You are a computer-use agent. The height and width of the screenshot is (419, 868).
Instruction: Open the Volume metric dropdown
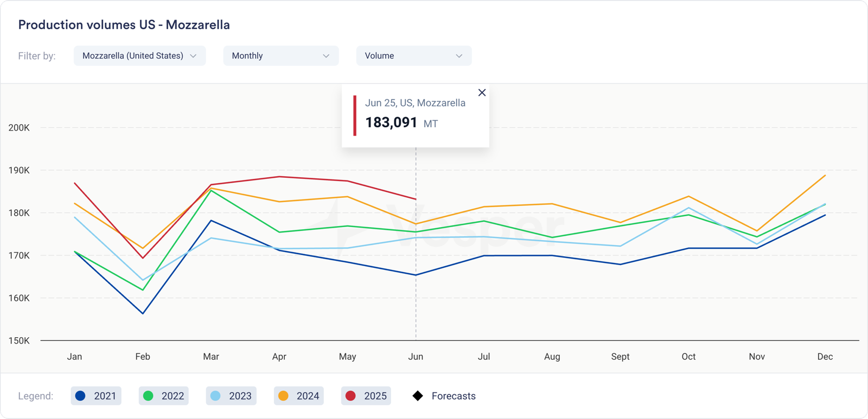click(413, 56)
